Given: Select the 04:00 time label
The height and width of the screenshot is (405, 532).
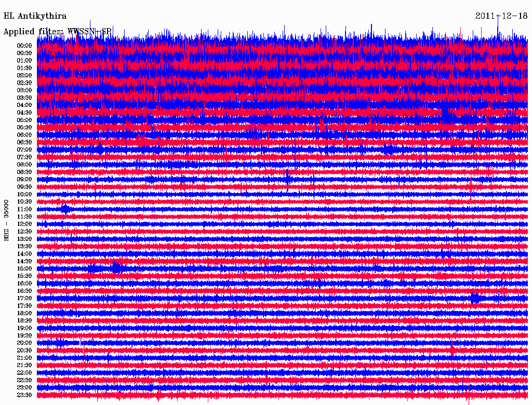Looking at the screenshot, I should point(24,105).
